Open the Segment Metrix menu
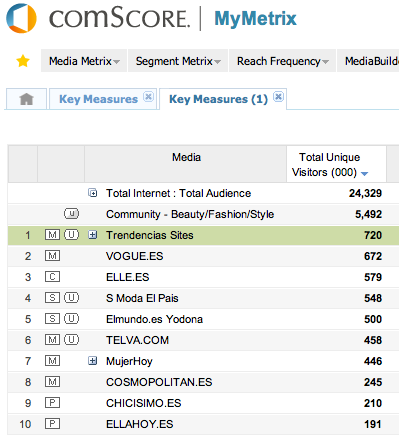Image resolution: width=399 pixels, height=435 pixels. (x=178, y=61)
